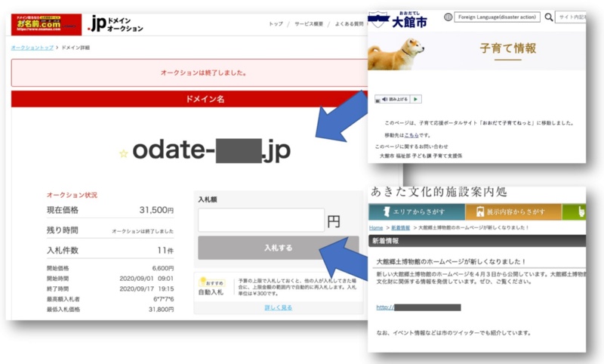Click the globe icon for foreign language
Viewport: 604px width, 364px height.
click(x=448, y=17)
